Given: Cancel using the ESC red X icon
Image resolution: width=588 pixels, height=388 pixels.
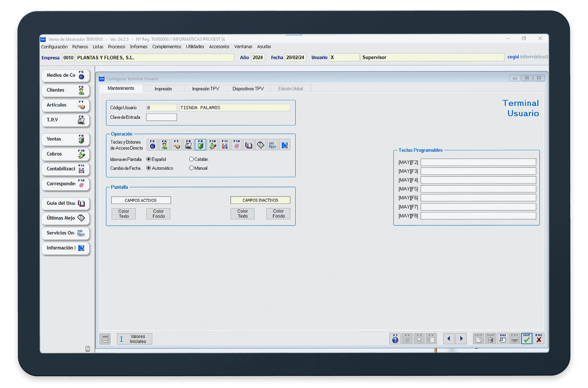Looking at the screenshot, I should tap(539, 339).
